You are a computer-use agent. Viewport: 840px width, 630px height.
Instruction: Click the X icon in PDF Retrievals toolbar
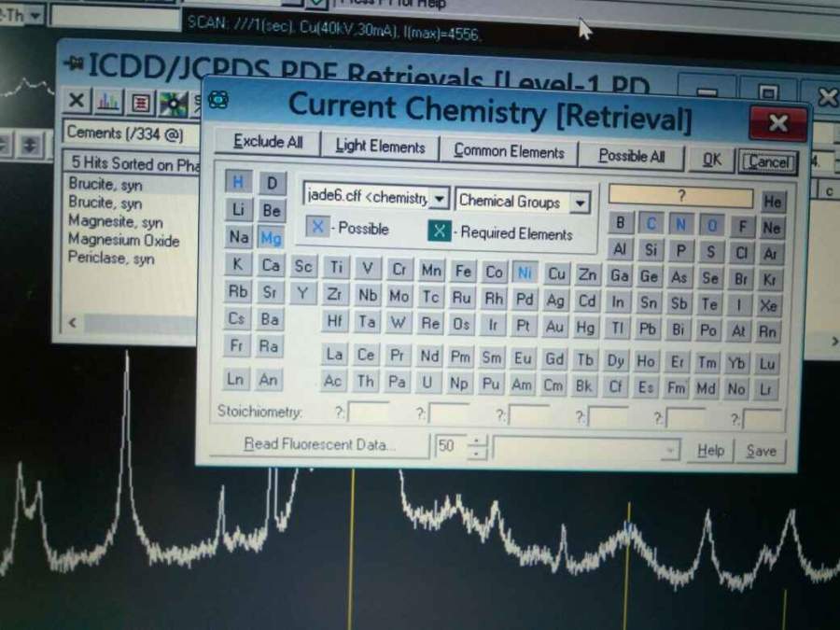[x=77, y=100]
